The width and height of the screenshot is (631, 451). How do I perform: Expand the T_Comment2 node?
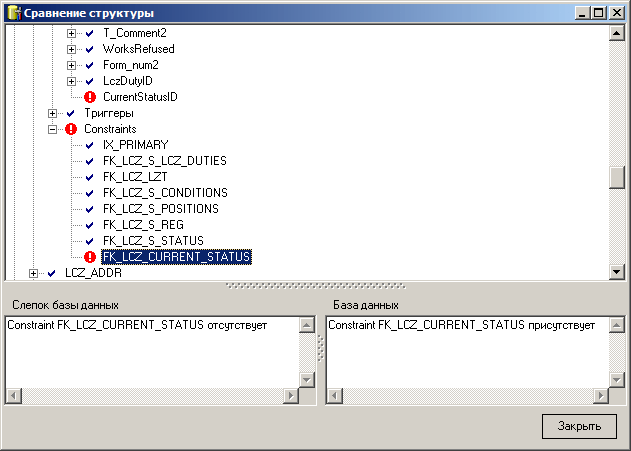71,33
